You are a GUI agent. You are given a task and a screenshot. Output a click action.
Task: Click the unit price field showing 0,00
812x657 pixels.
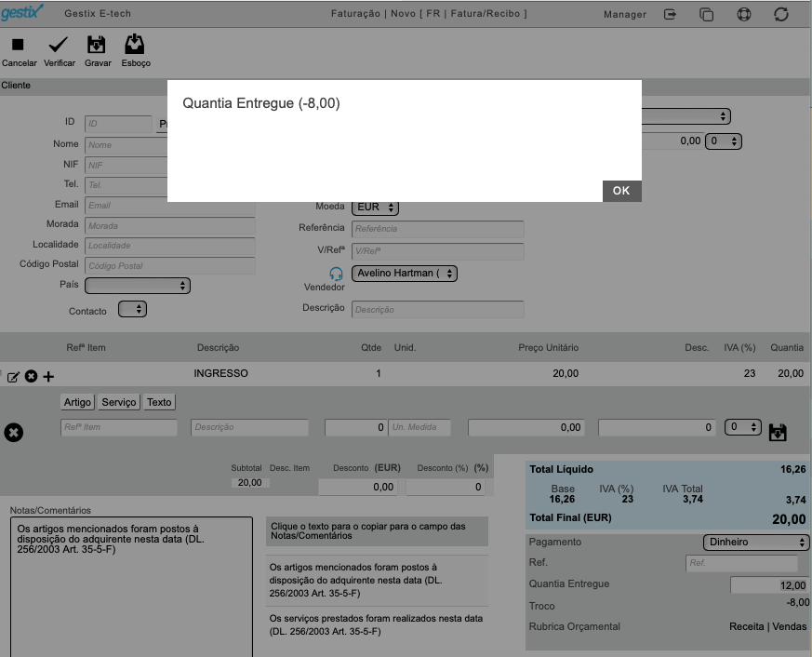click(526, 427)
